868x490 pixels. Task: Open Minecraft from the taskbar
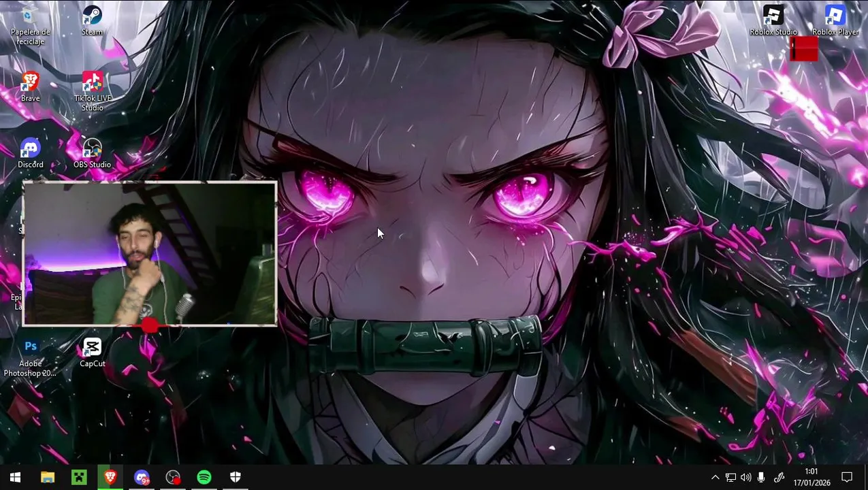coord(79,478)
